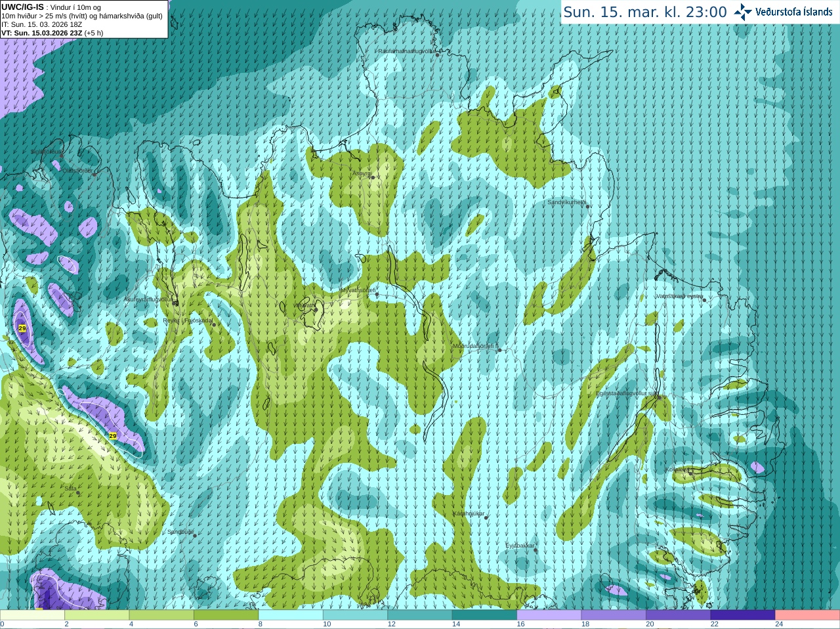Click the legend tick label "8"

point(261,624)
